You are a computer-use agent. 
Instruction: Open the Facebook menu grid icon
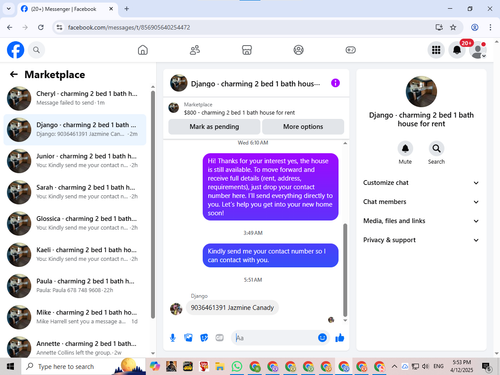(436, 50)
